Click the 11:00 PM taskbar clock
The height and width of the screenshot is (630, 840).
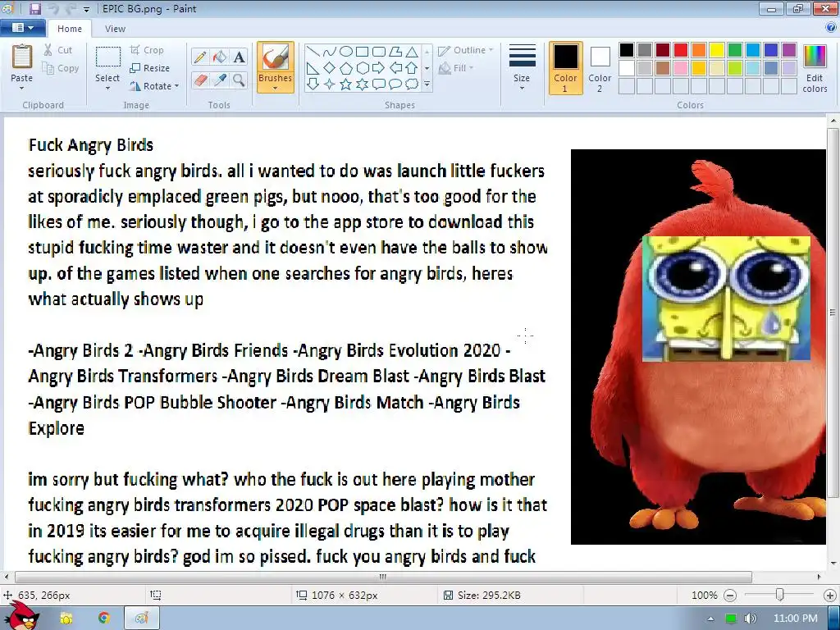[796, 619]
